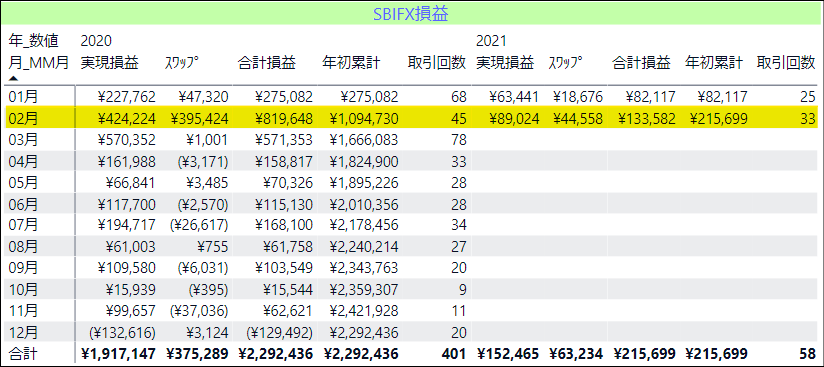Click the (¥129,492) total cell in 12月

coord(280,333)
